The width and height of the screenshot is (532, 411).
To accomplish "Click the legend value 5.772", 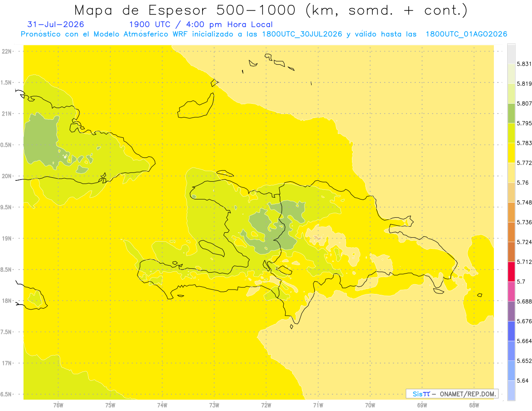I will click(524, 163).
